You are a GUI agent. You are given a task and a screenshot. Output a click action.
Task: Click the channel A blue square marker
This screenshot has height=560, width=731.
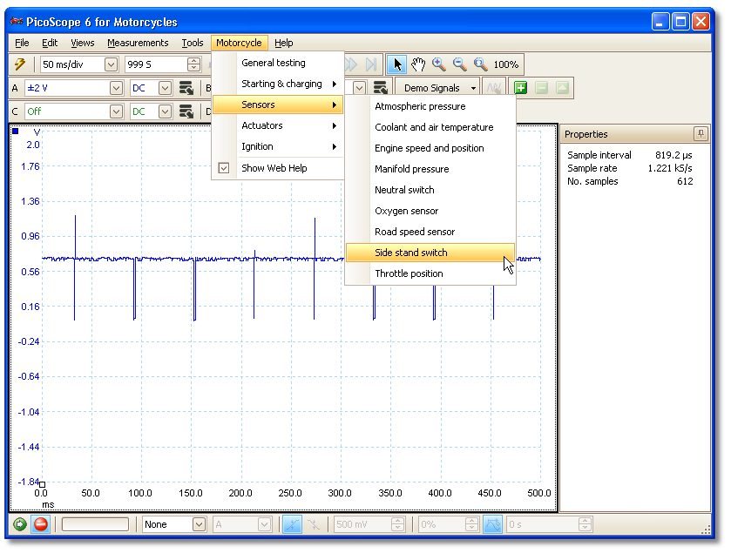click(16, 131)
